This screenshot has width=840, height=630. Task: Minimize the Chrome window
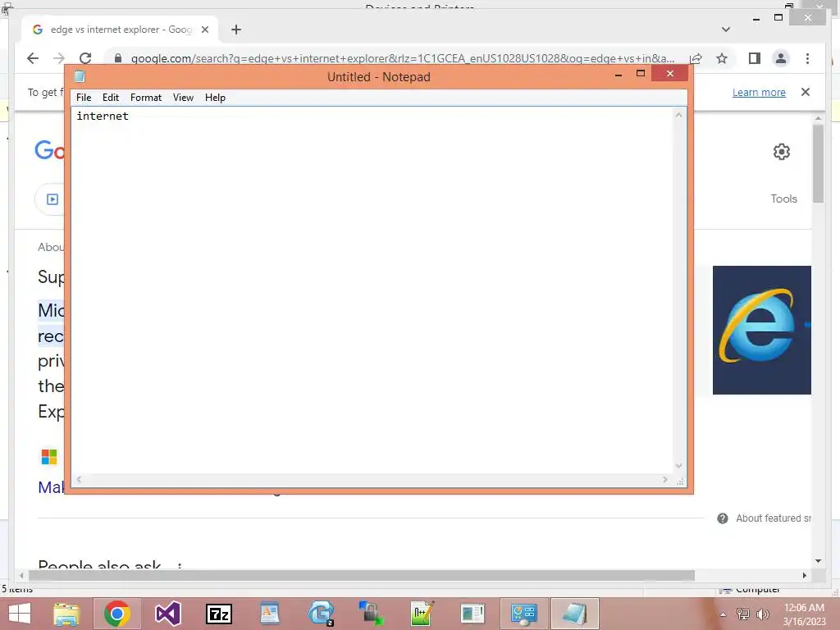pyautogui.click(x=756, y=18)
